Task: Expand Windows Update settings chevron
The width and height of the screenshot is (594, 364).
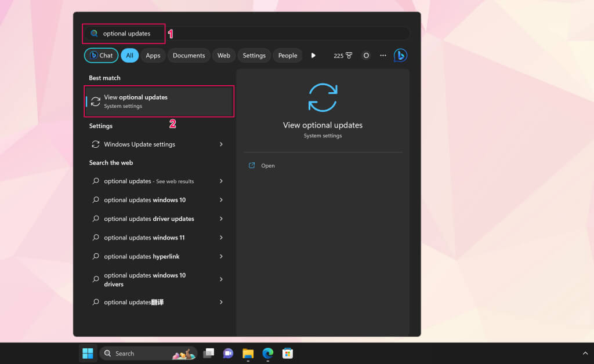Action: [221, 144]
